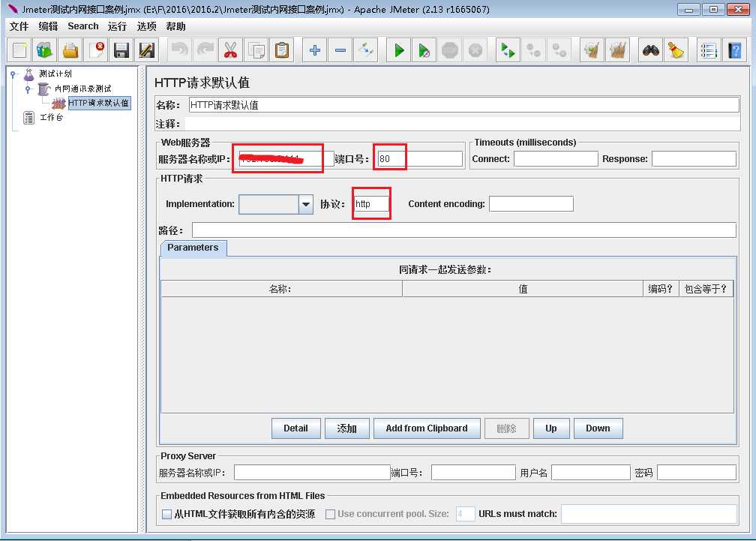Screen dimensions: 756x541
Task: Click the grey Shutdown icon
Action: pyautogui.click(x=475, y=50)
